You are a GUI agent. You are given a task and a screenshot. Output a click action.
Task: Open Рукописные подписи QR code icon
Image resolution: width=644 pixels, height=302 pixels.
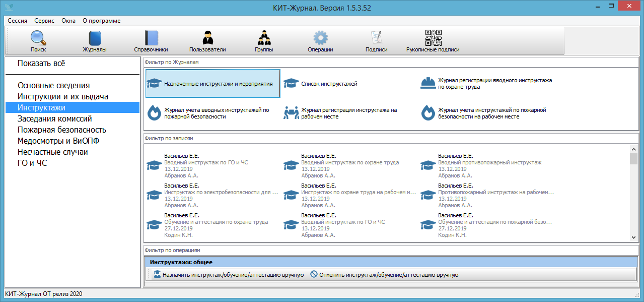coord(433,41)
